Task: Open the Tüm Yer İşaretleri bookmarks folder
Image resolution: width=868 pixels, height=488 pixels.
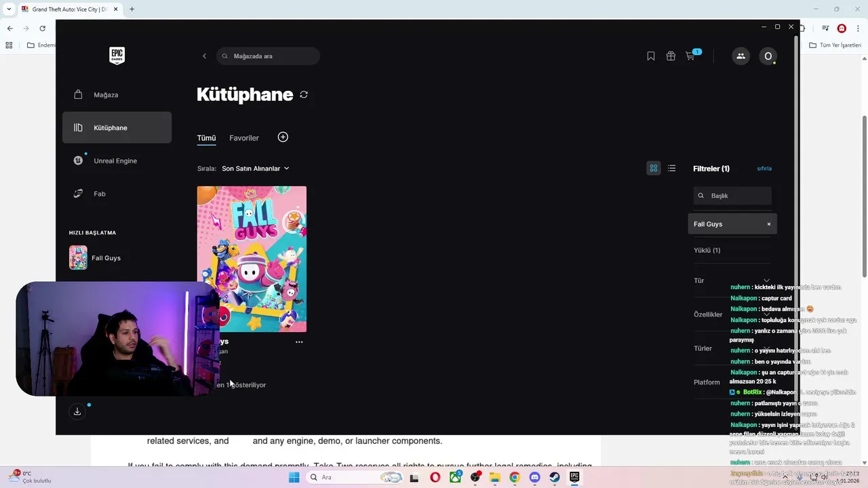Action: [x=835, y=45]
